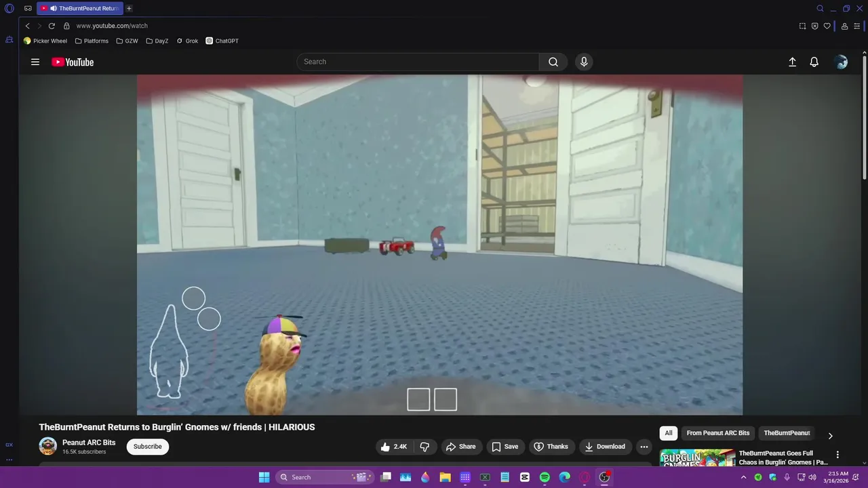Open GX Corner gamepad icon in tab bar
868x488 pixels.
tap(28, 9)
